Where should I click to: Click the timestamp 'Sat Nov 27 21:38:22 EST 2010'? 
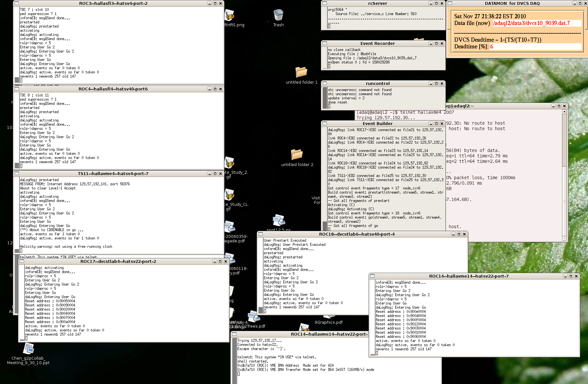coord(490,16)
